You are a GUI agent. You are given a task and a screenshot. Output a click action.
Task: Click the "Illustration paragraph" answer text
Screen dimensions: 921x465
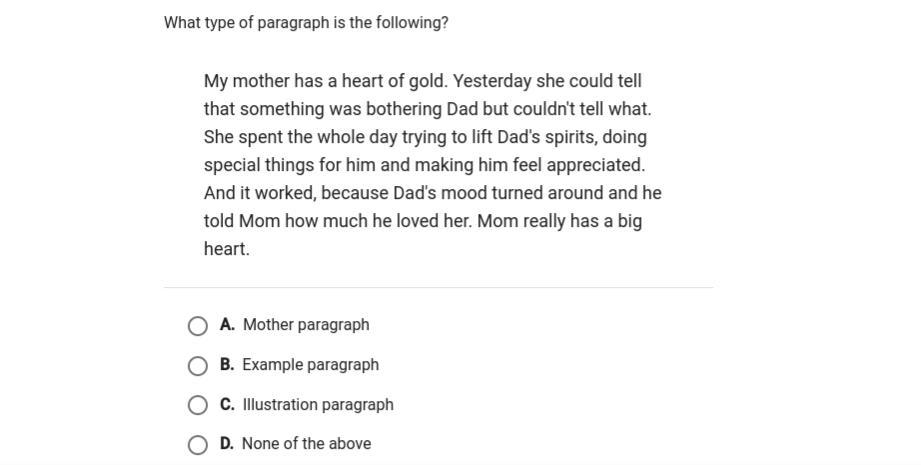point(318,405)
